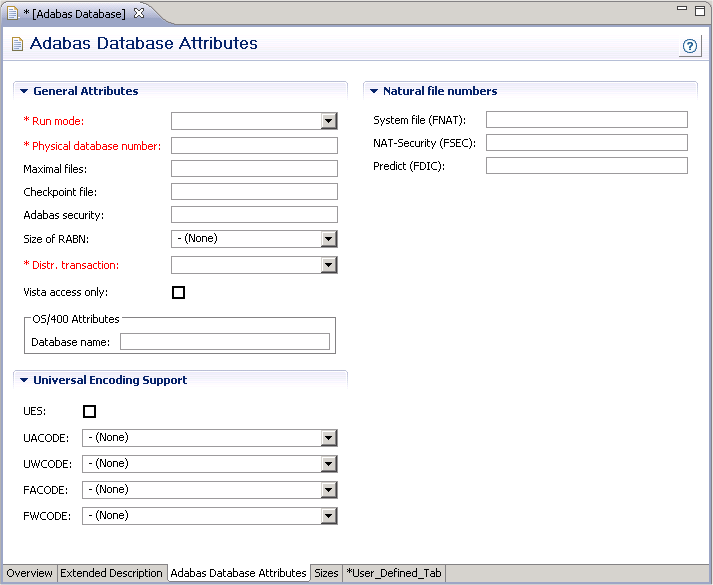Viewport: 713px width, 585px height.
Task: Open the UWCODE dropdown
Action: click(328, 464)
